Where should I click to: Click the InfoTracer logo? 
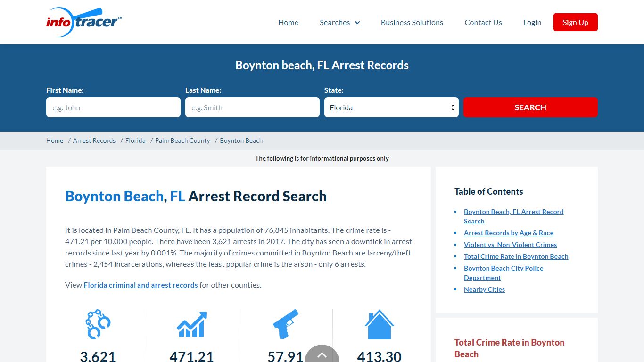coord(84,22)
